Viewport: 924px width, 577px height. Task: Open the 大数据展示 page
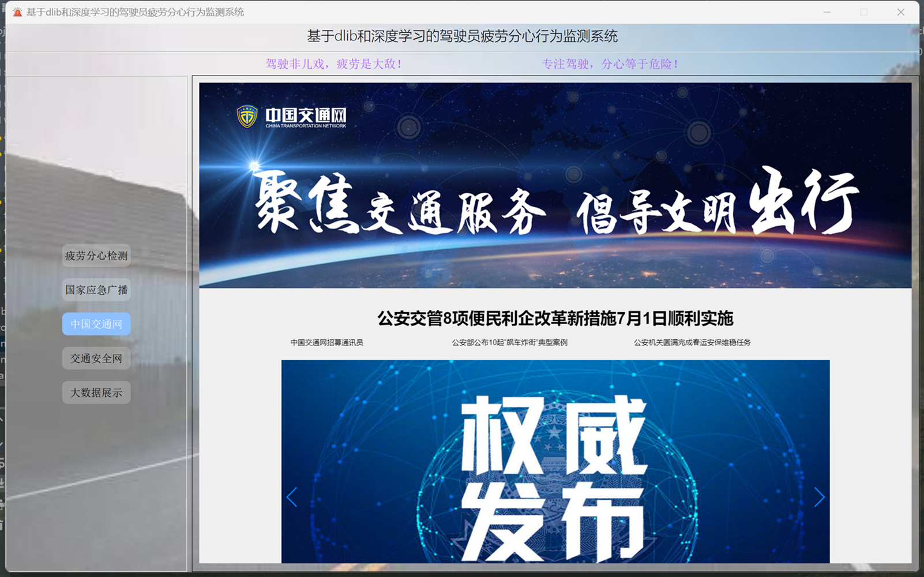[96, 393]
